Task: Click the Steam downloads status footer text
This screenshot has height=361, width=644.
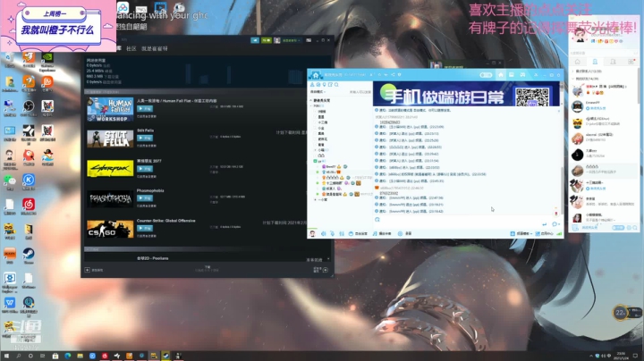Action: pos(207,269)
